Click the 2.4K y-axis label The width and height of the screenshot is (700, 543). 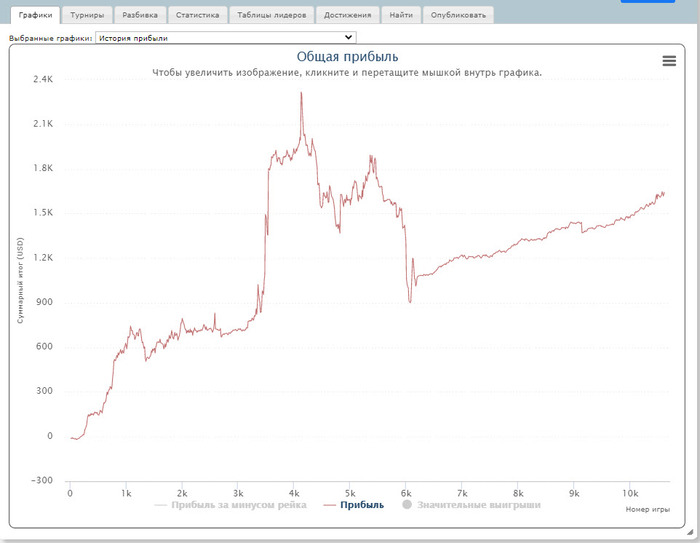click(x=43, y=79)
